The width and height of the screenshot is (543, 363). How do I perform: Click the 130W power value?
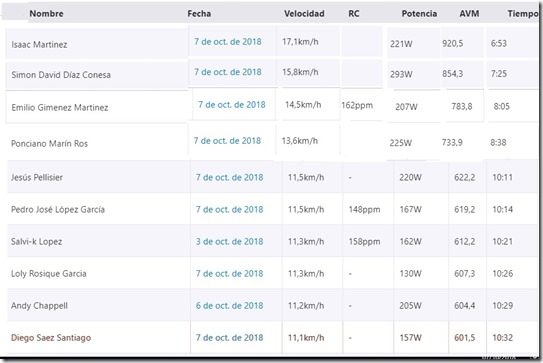(x=410, y=274)
